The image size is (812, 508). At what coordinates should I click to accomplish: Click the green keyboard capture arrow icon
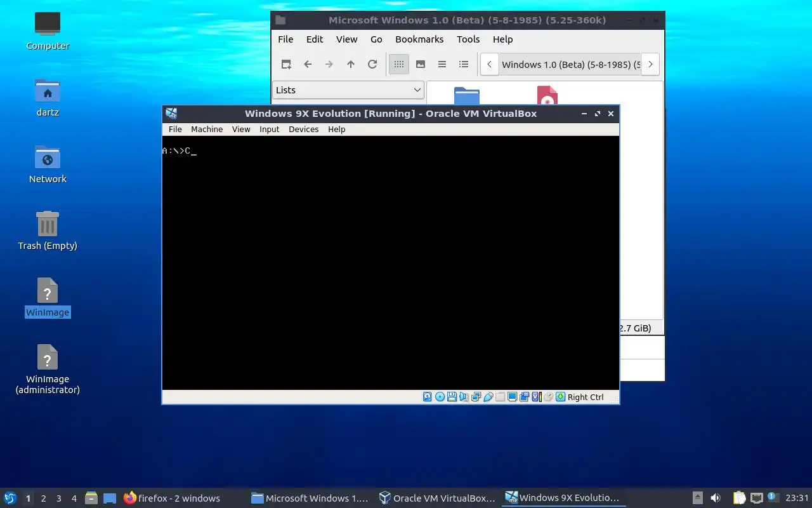tap(560, 397)
